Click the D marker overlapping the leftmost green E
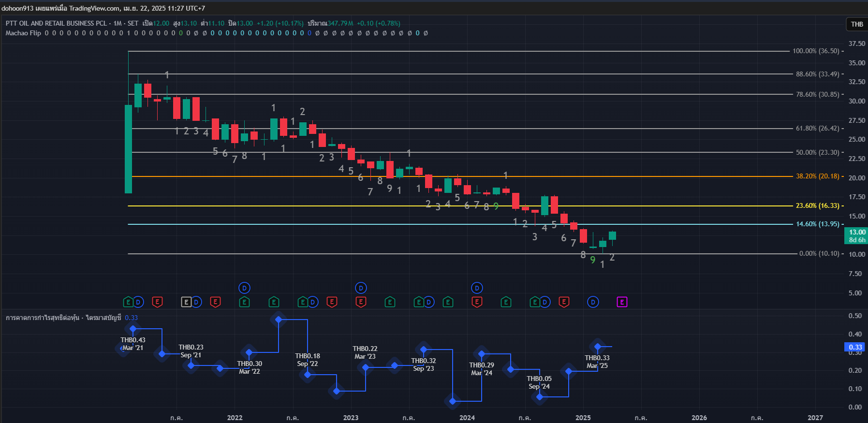The image size is (868, 423). point(138,302)
